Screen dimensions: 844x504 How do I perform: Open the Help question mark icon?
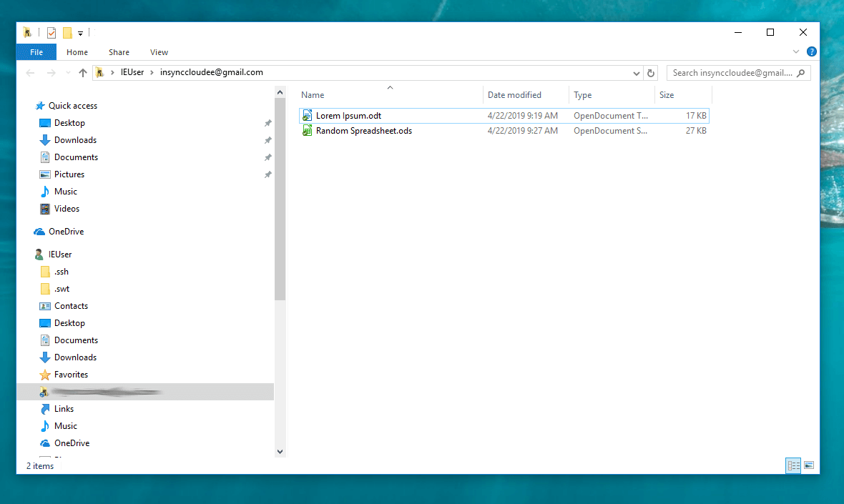tap(812, 51)
